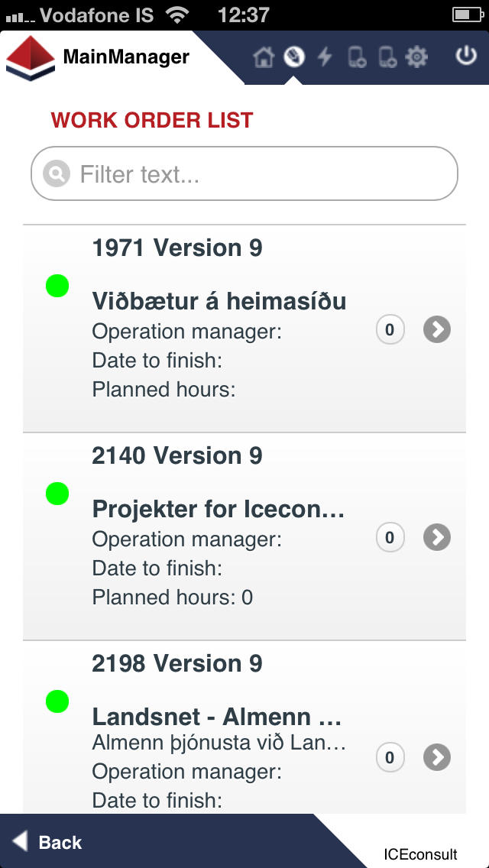
Task: Log out with the power icon
Action: pos(466,57)
